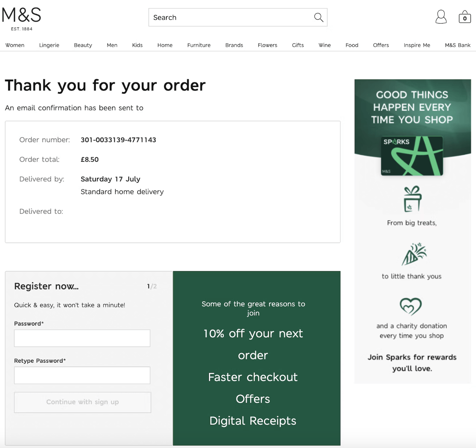Focus the Search input field
The width and height of the screenshot is (476, 448).
click(238, 17)
